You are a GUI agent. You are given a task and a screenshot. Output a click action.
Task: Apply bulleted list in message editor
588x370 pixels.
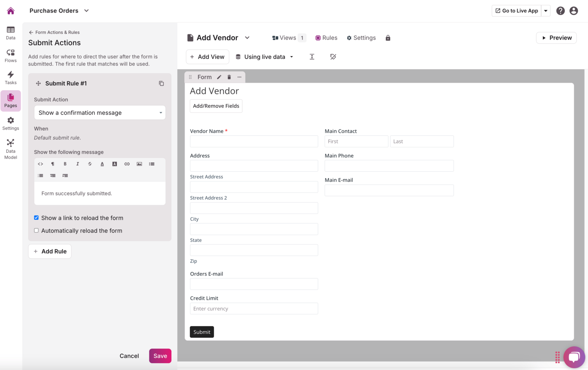(152, 164)
